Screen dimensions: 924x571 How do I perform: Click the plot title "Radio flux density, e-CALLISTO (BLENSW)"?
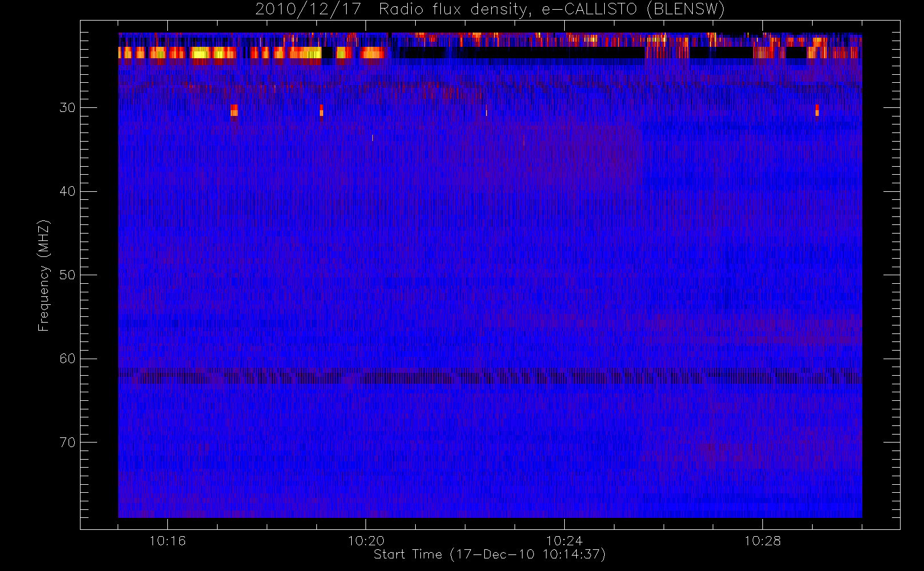pyautogui.click(x=551, y=10)
